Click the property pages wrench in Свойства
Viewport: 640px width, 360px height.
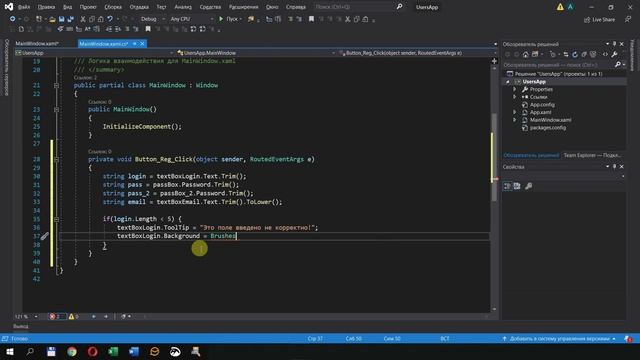529,186
